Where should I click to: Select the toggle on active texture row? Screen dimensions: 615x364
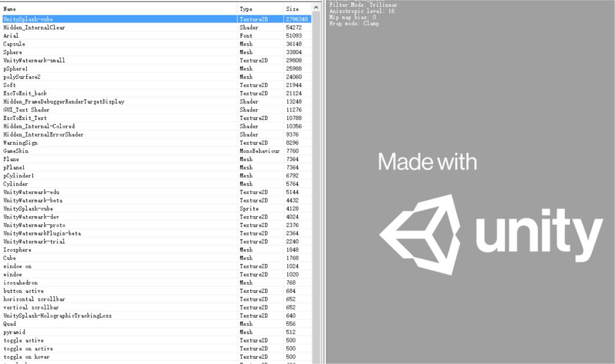click(x=157, y=348)
